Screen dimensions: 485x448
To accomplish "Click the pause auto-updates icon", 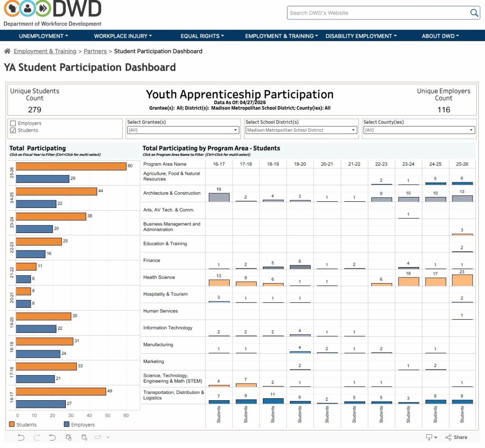I will click(85, 437).
